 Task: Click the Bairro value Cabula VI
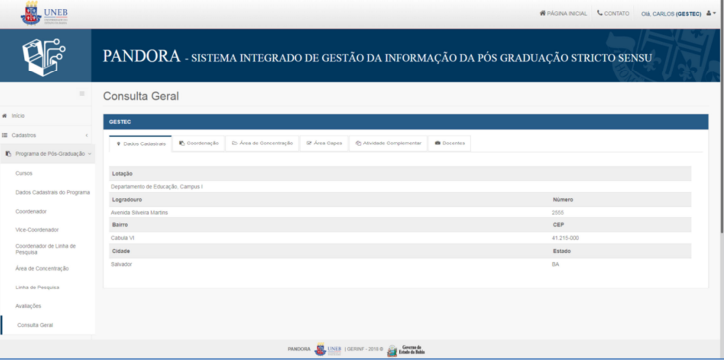(x=122, y=238)
